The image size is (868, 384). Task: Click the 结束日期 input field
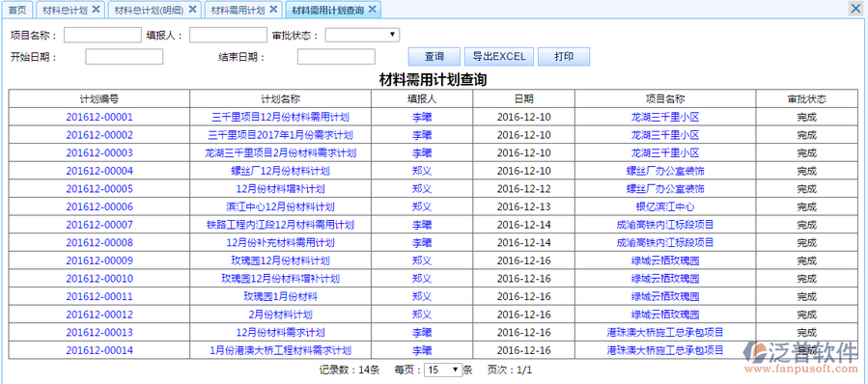[x=336, y=57]
